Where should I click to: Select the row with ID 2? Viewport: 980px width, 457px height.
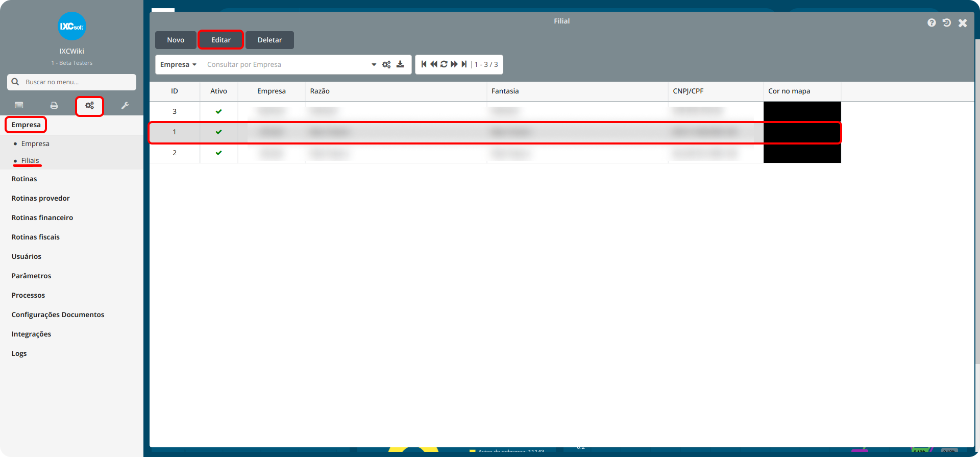(x=495, y=153)
